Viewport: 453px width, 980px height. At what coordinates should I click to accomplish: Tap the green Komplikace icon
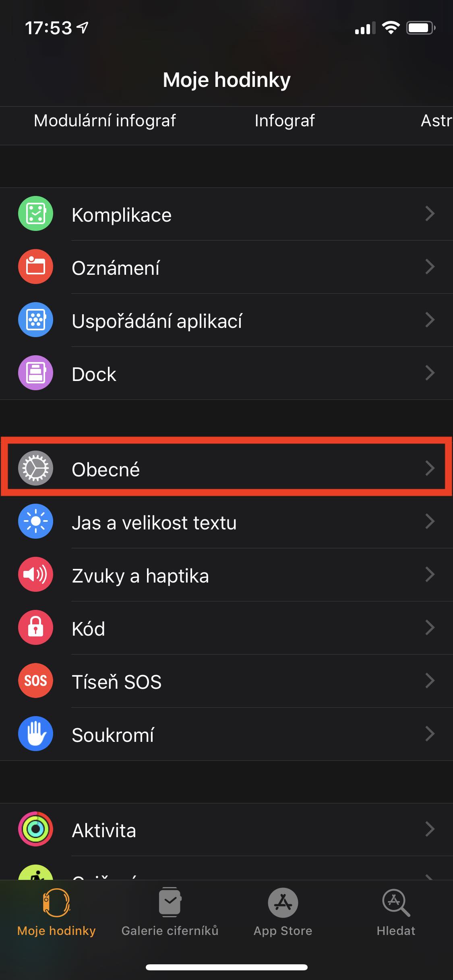click(x=35, y=214)
